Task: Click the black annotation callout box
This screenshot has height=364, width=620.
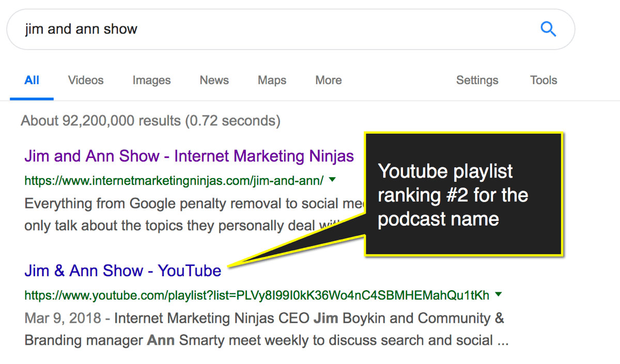Action: click(463, 194)
